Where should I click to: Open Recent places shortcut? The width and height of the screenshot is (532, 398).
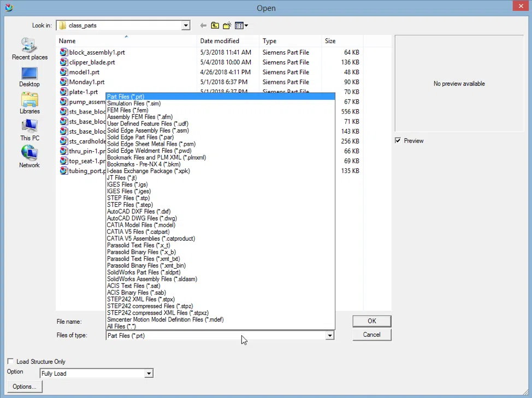tap(29, 49)
